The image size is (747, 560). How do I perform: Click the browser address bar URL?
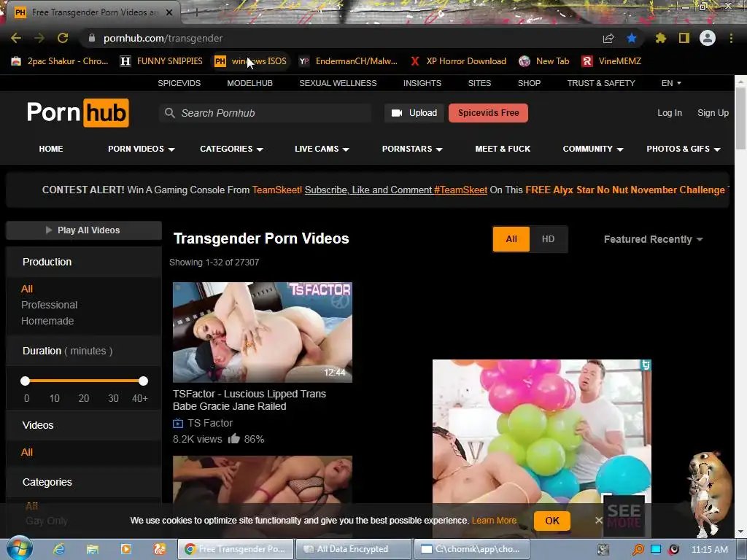click(163, 38)
